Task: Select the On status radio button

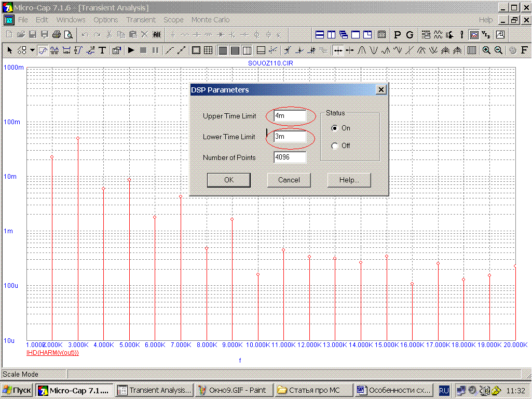Action: click(335, 128)
